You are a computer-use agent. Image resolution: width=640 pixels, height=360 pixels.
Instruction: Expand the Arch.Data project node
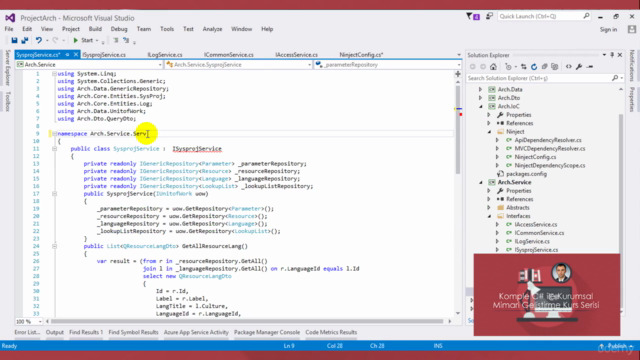480,89
